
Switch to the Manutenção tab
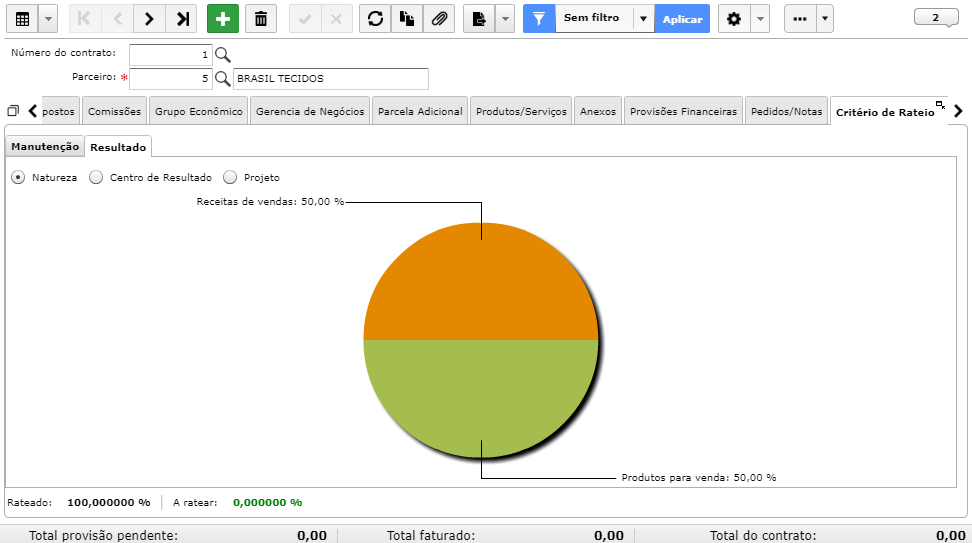45,146
